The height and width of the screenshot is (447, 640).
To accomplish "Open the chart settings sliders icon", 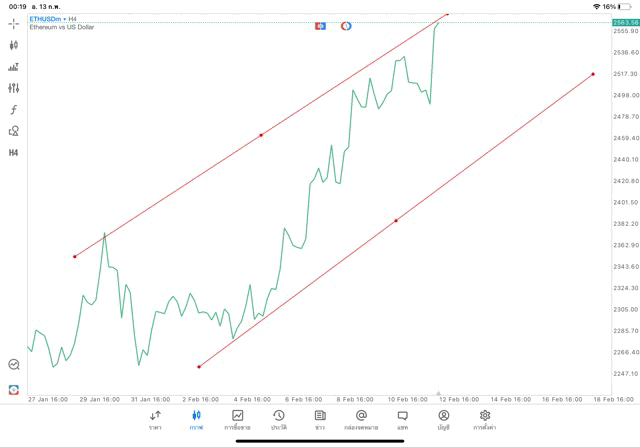I will (13, 88).
